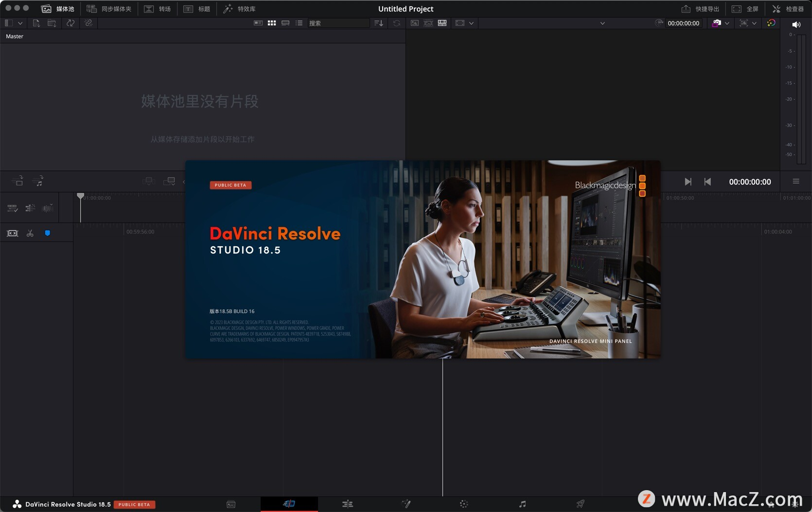Click the 全屏 full screen button
This screenshot has width=812, height=512.
click(x=745, y=9)
